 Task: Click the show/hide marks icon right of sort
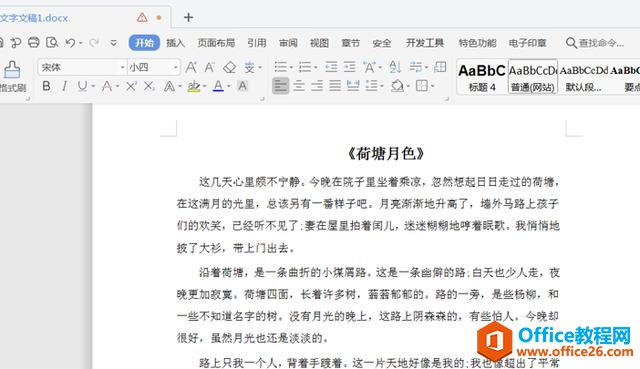point(416,67)
